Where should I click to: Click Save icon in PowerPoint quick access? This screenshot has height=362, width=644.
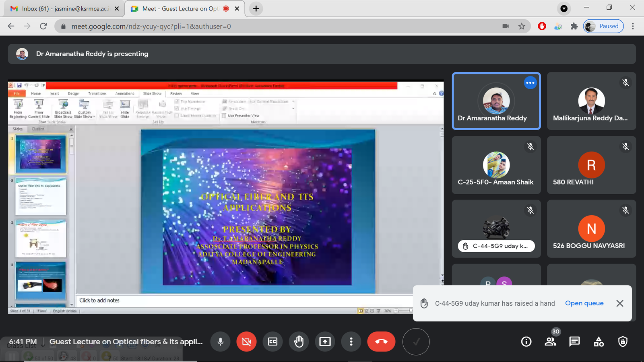tap(19, 85)
